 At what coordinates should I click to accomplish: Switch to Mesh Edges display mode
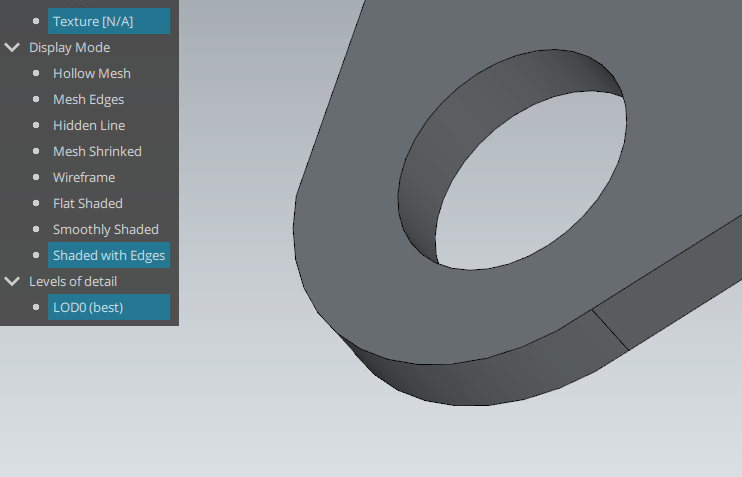(88, 99)
